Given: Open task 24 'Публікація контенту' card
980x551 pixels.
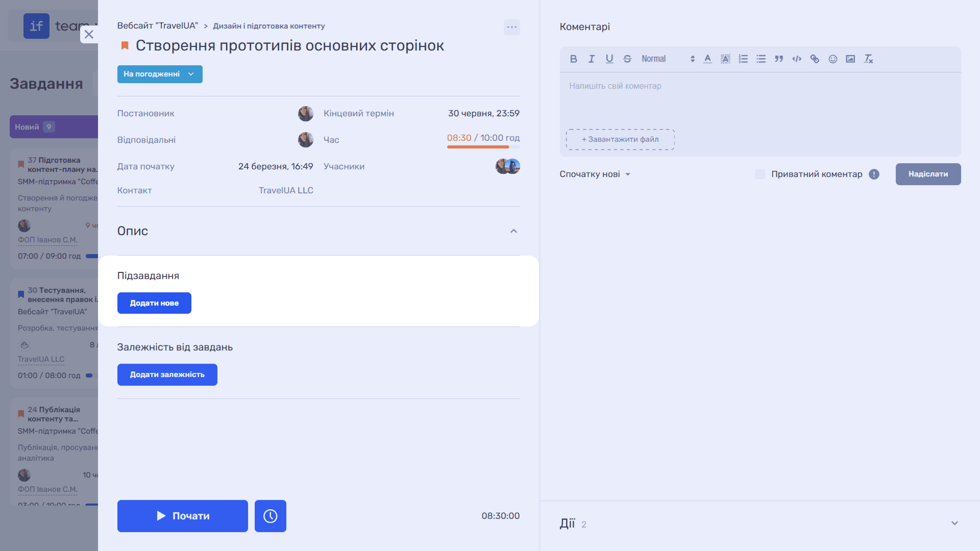Looking at the screenshot, I should click(54, 452).
